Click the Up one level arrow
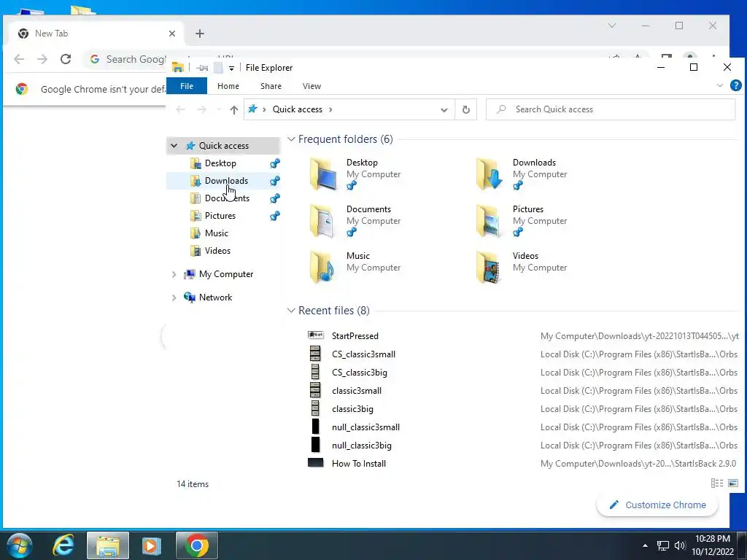Screen dimensions: 747x560 (x=234, y=109)
